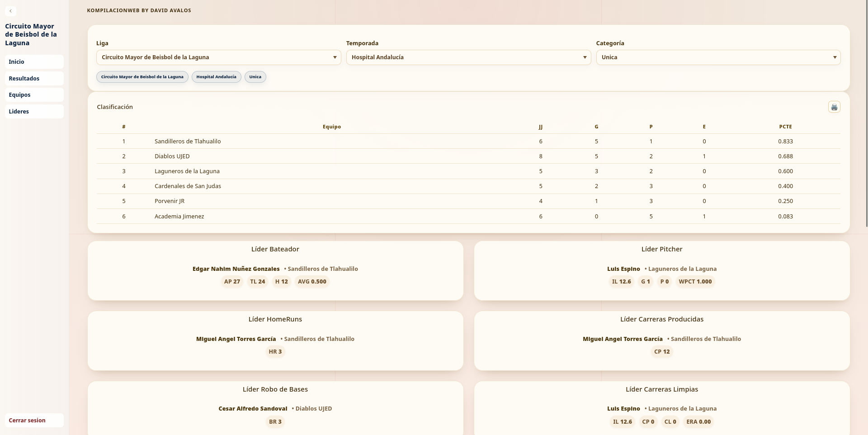Click the Líder Pitcher card title
The height and width of the screenshot is (435, 868).
[x=662, y=249]
